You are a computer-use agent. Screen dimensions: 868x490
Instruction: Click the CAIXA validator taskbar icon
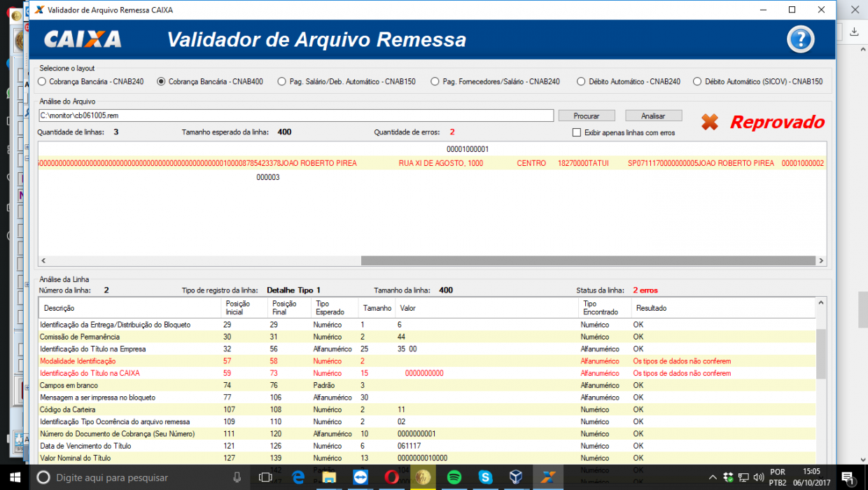(548, 477)
